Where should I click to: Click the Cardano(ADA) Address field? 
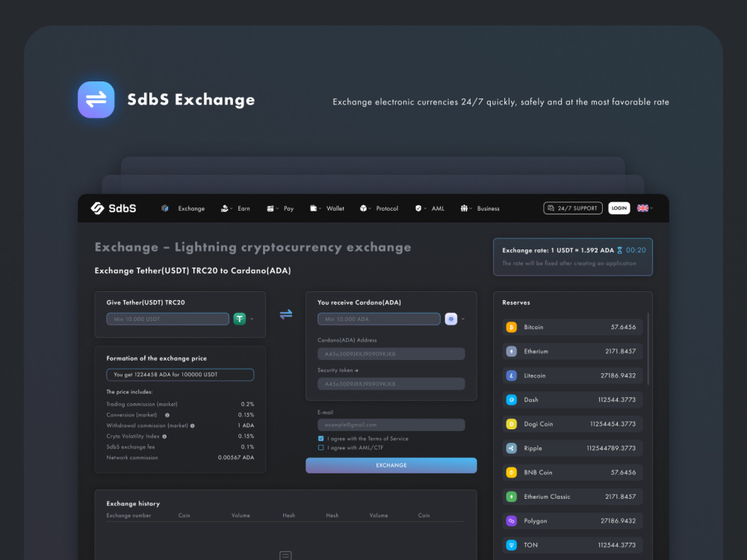(x=391, y=354)
